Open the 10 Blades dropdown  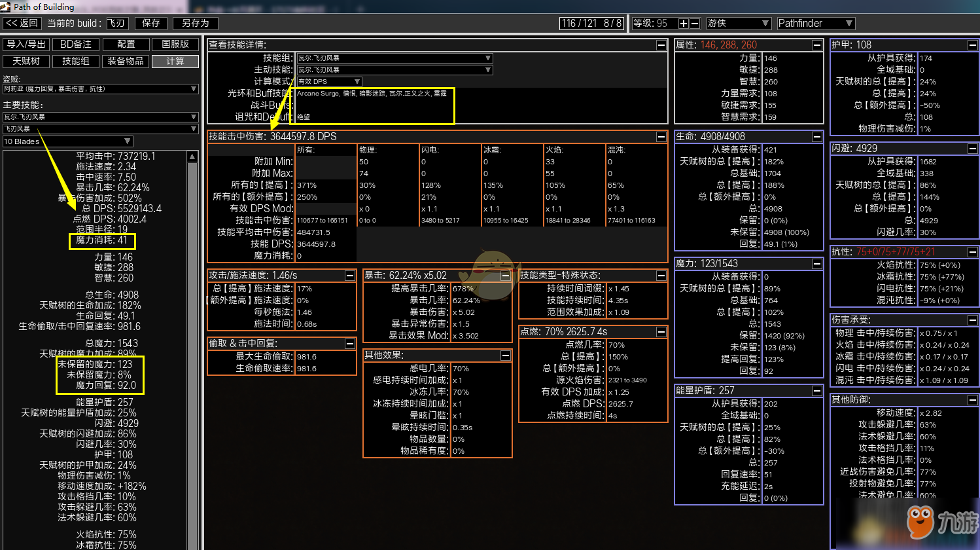[x=68, y=141]
